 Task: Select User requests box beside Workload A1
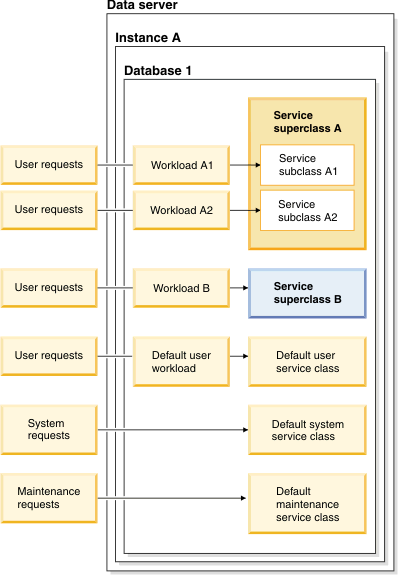(x=49, y=165)
